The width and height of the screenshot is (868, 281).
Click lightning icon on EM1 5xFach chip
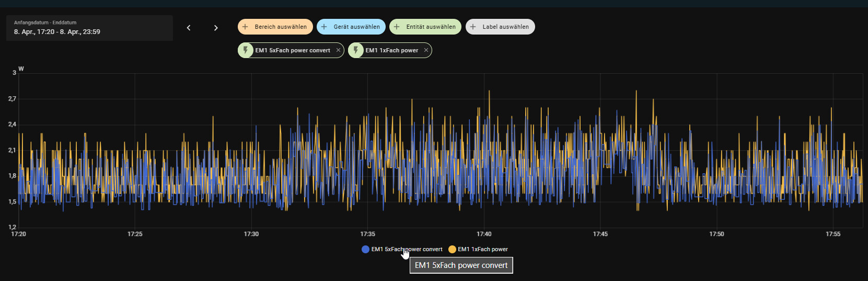tap(246, 50)
